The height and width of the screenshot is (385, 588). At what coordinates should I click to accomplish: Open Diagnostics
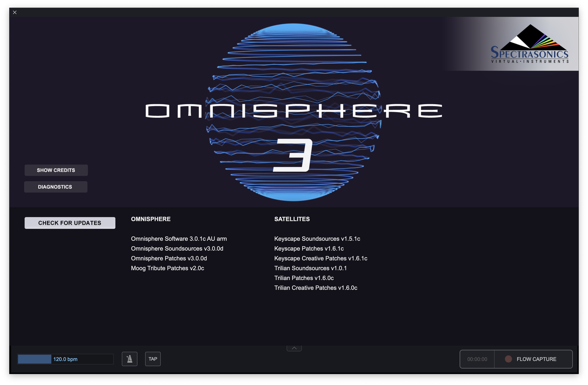[x=56, y=187]
